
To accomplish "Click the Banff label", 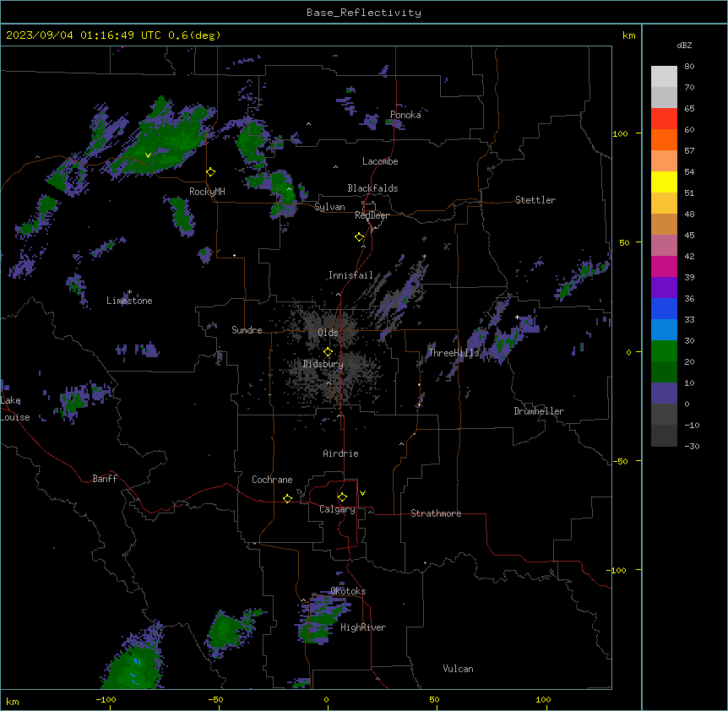I will tap(105, 479).
